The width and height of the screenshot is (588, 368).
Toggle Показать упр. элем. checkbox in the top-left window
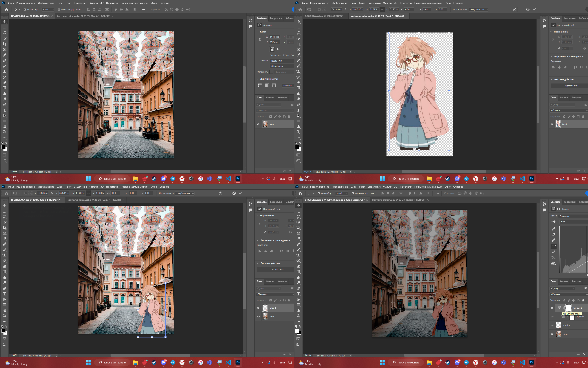(x=59, y=10)
